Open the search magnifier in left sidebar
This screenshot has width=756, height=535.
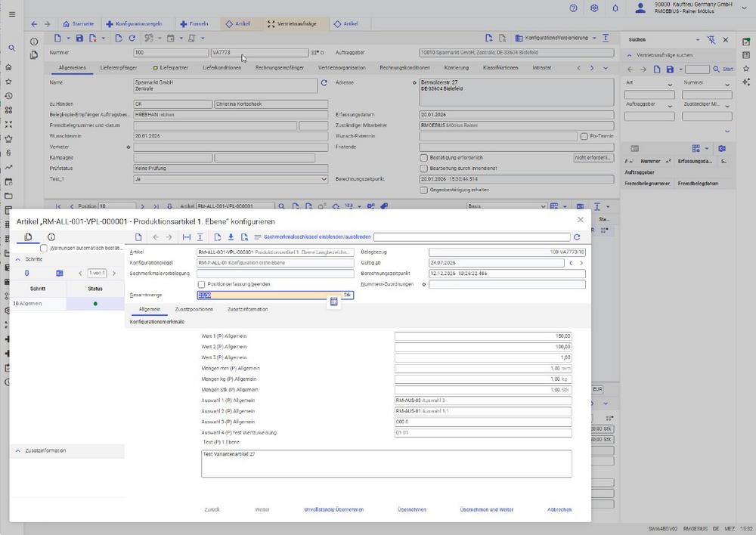[11, 47]
